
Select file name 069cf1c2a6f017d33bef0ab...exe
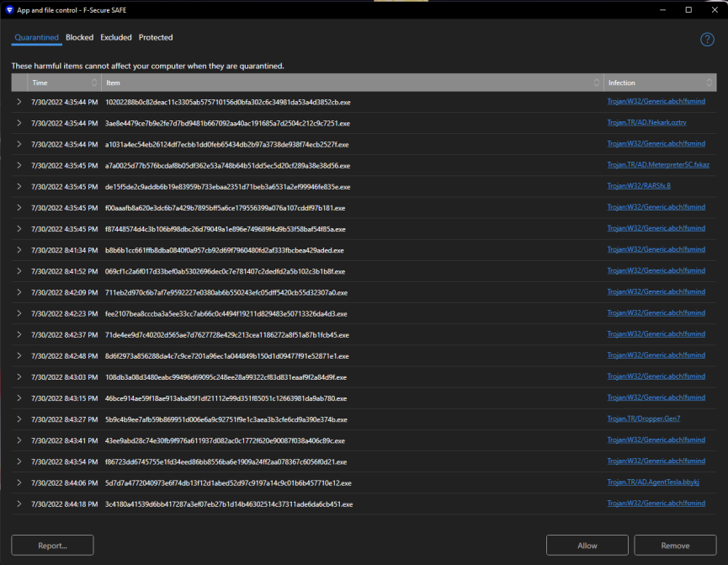[x=225, y=272]
